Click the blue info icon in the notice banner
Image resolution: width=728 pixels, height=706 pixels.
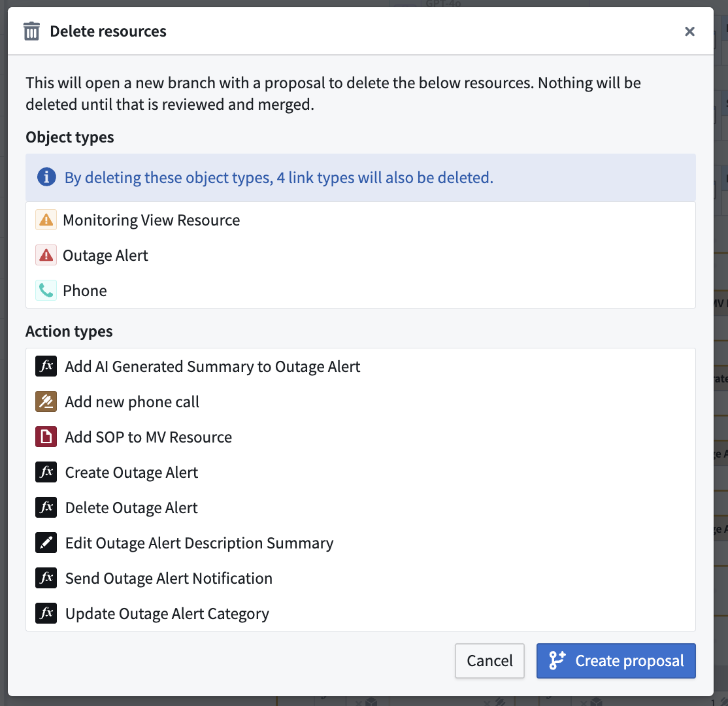click(46, 177)
